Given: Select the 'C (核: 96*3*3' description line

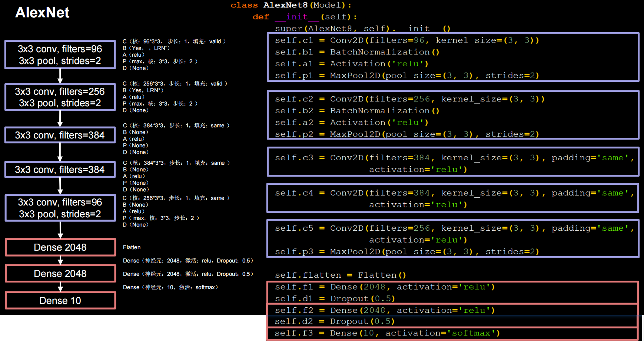Looking at the screenshot, I should (x=174, y=41).
